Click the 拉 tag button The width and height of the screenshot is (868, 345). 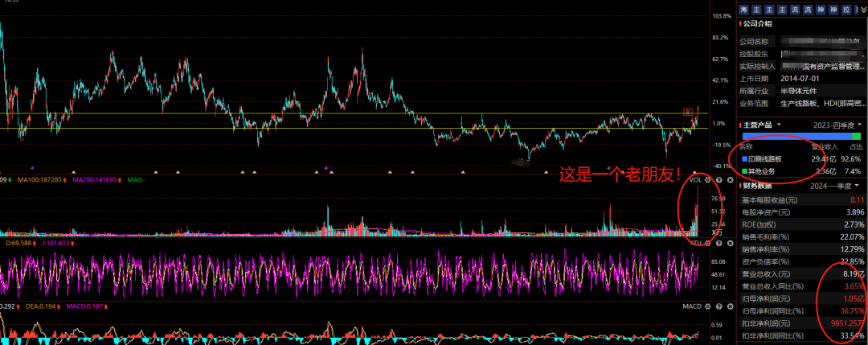[x=845, y=10]
